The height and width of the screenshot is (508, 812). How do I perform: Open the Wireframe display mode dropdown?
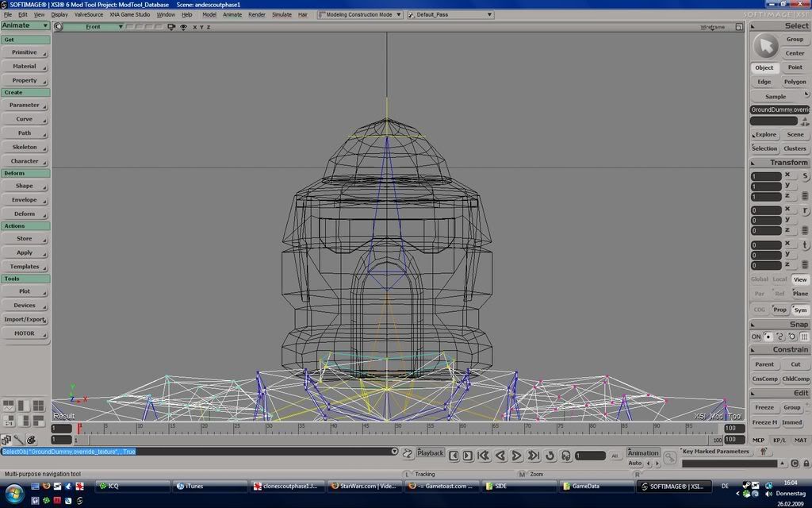(x=713, y=27)
